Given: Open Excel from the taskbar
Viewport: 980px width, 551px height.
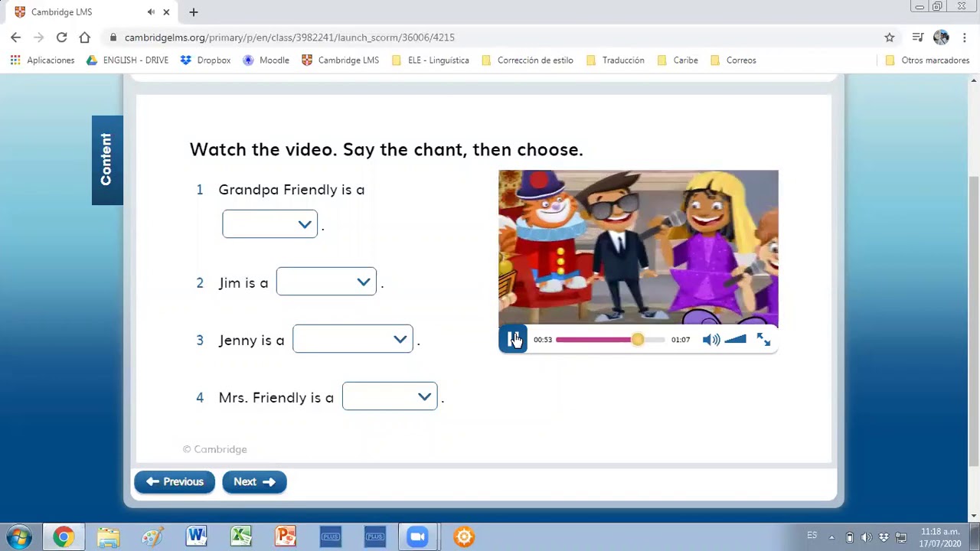Looking at the screenshot, I should [x=240, y=536].
